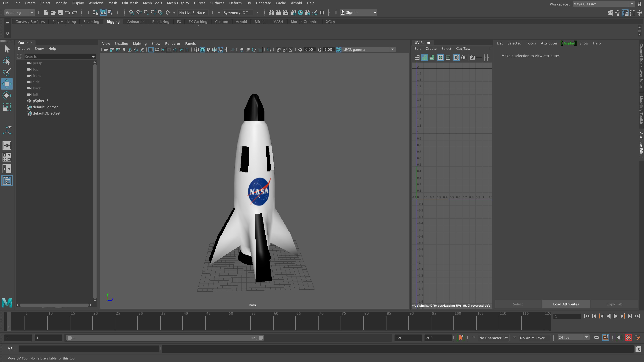Click the shelf settings gear icon
Screen dimensions: 644x362
(x=8, y=33)
